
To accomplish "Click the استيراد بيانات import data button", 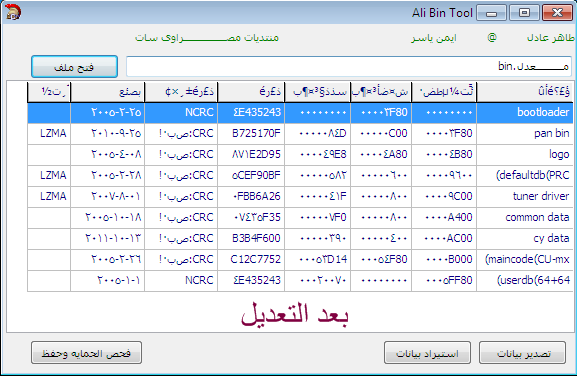I will 427,353.
